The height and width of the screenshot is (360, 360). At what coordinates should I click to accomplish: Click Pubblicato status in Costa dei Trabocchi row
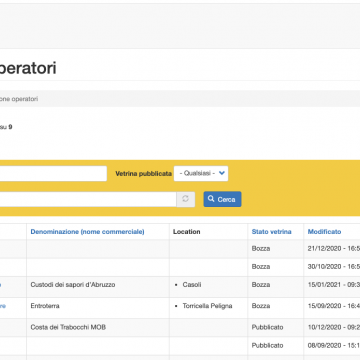tap(267, 327)
